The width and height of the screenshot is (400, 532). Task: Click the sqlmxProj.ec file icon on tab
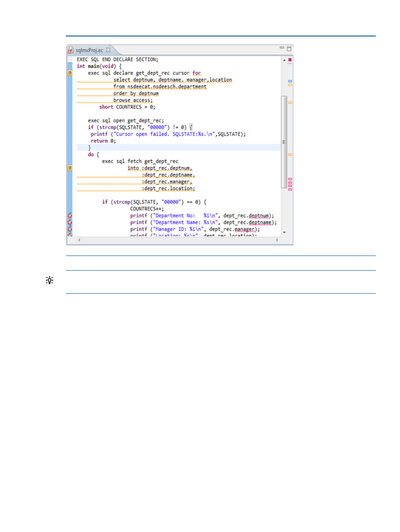pyautogui.click(x=71, y=50)
